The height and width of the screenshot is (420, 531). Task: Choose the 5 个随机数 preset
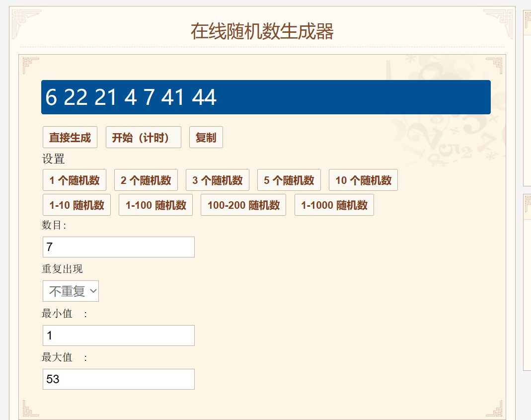click(x=289, y=180)
